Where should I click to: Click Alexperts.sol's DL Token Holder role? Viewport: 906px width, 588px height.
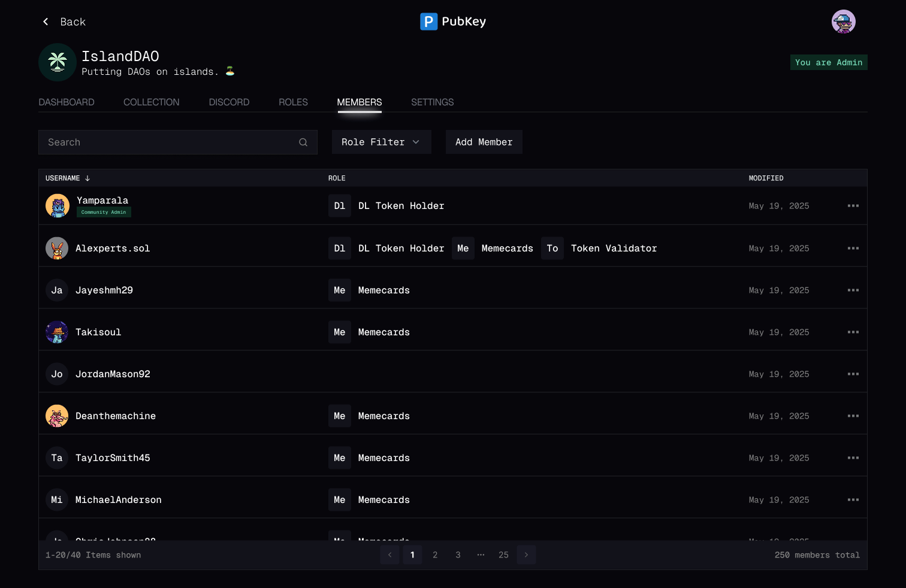click(386, 248)
